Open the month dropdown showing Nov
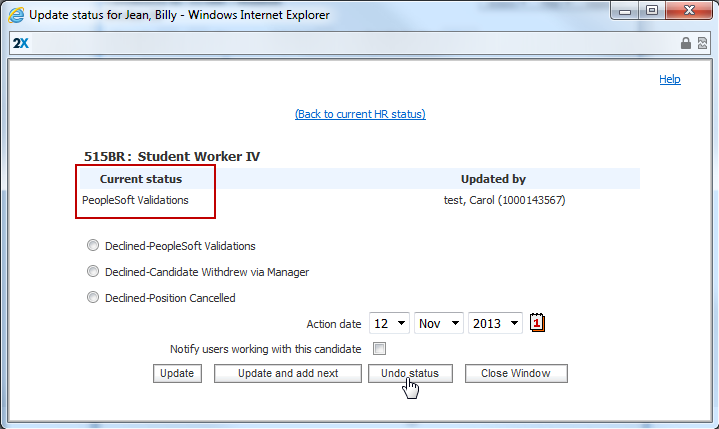Image resolution: width=719 pixels, height=429 pixels. click(438, 324)
